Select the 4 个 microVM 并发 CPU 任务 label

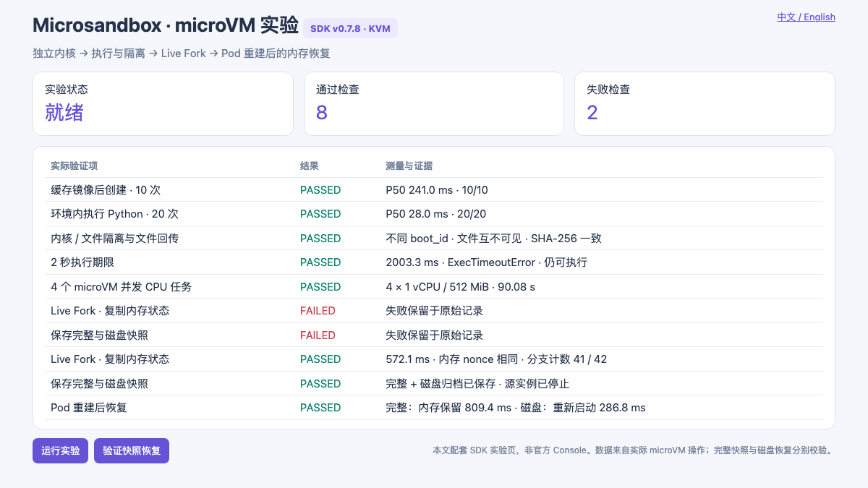pos(122,287)
